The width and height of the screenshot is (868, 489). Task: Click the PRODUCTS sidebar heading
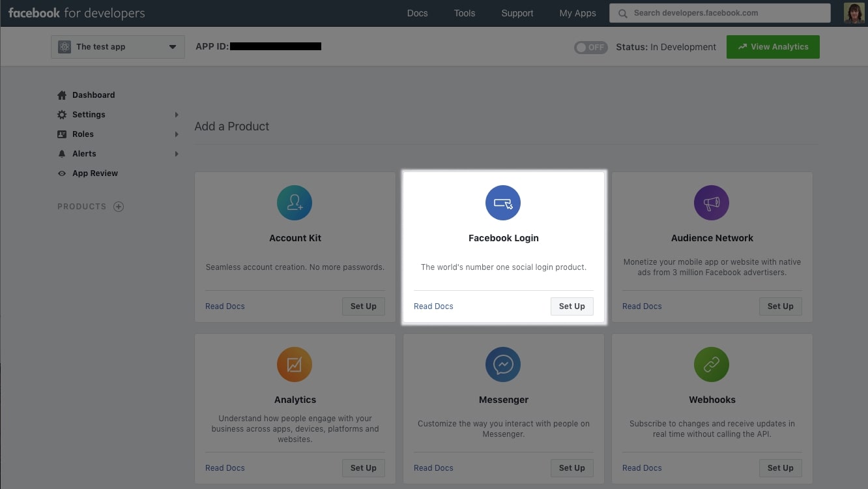(x=81, y=207)
